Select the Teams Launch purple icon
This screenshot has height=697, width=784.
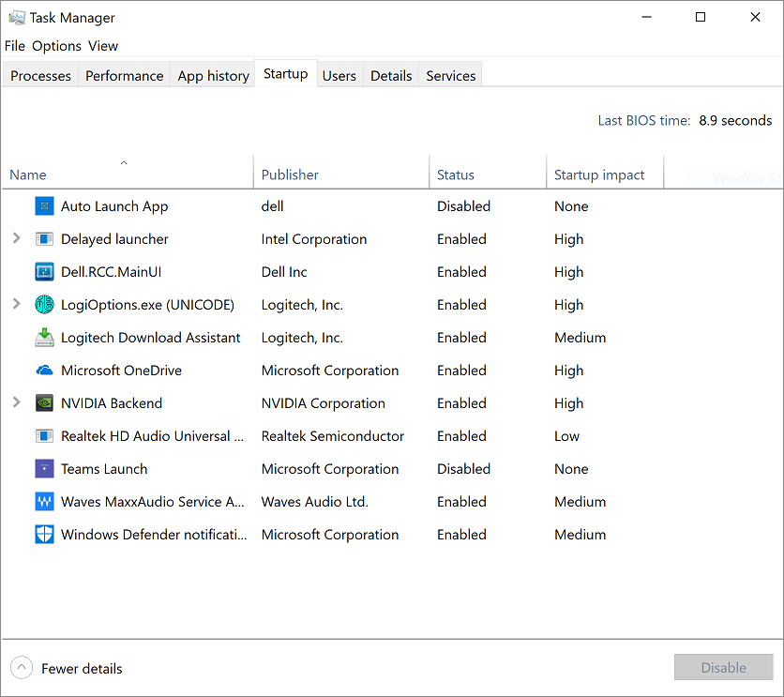tap(44, 469)
